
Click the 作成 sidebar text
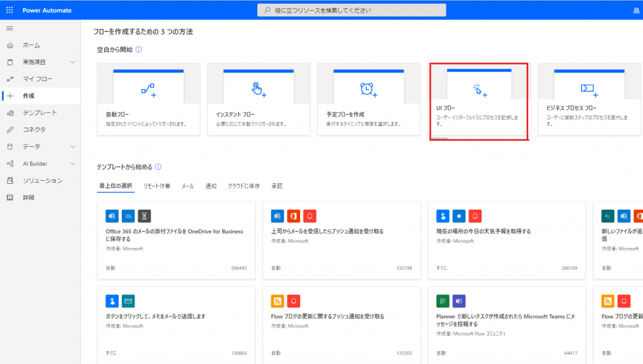coord(29,96)
